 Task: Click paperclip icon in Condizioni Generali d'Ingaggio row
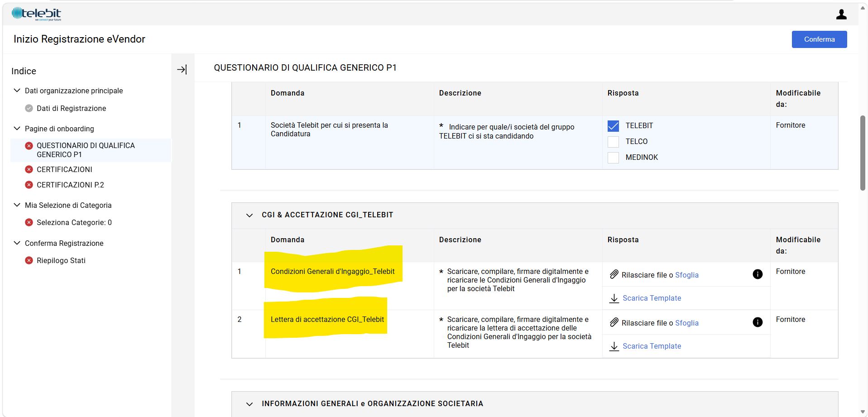click(614, 274)
